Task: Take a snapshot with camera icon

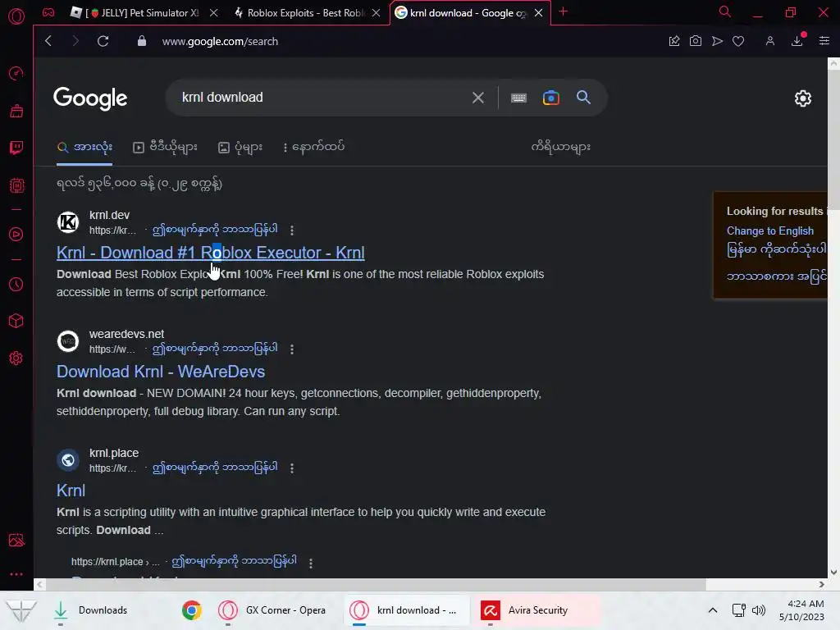Action: [x=696, y=41]
